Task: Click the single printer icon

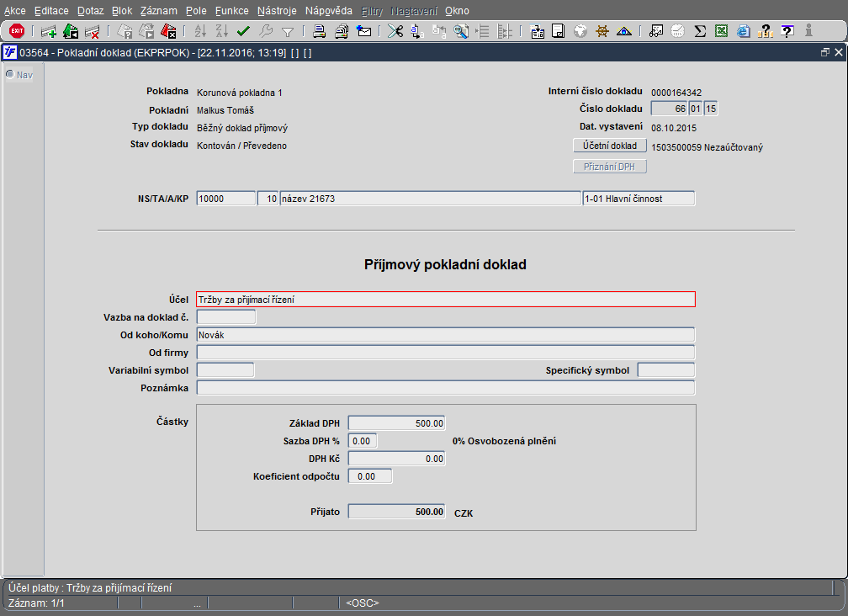Action: point(320,31)
